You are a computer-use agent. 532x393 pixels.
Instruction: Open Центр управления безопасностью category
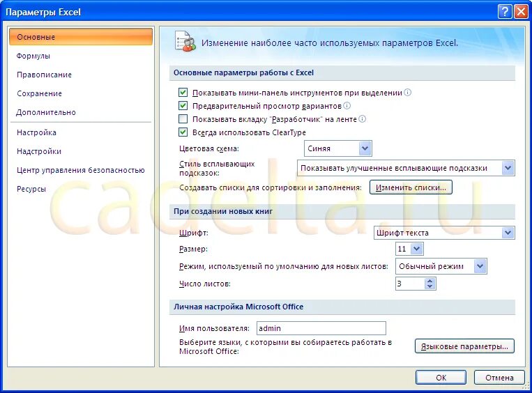[x=81, y=170]
